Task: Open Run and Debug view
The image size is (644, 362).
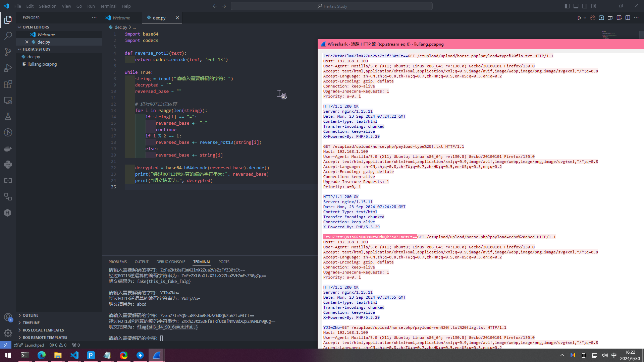Action: (8, 68)
